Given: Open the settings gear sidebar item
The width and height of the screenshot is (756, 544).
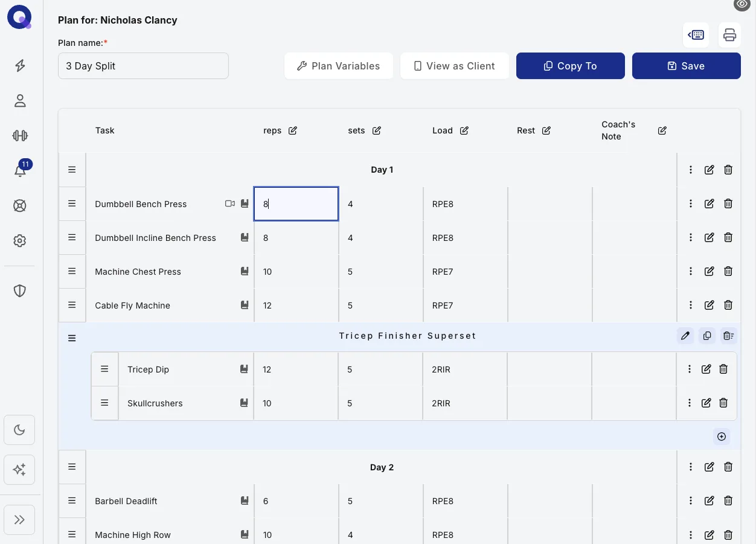Looking at the screenshot, I should [20, 240].
